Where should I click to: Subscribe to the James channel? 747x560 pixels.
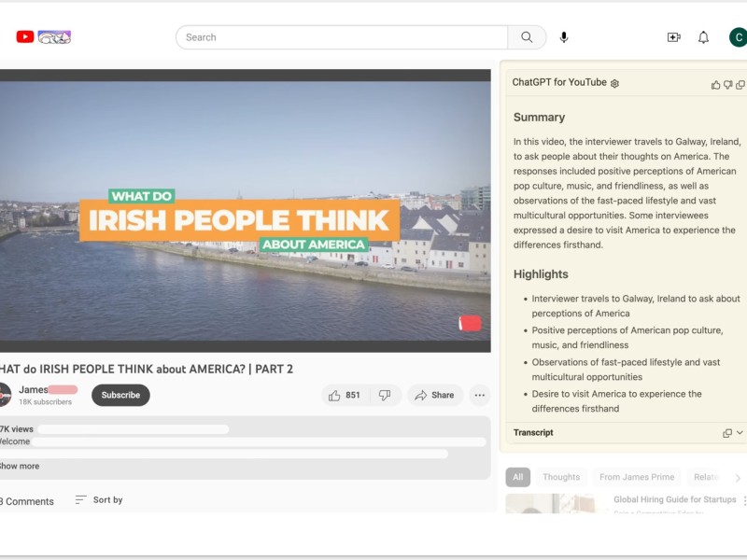click(x=120, y=395)
